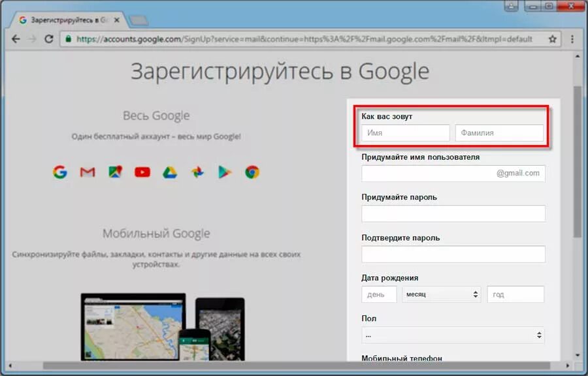Click the vertical scrollbar up arrow
The height and width of the screenshot is (376, 588).
tap(578, 57)
